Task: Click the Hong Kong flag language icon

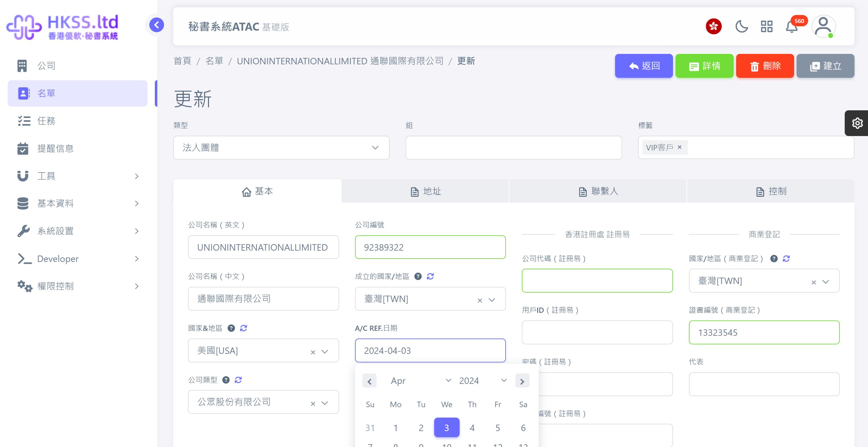Action: pos(714,26)
